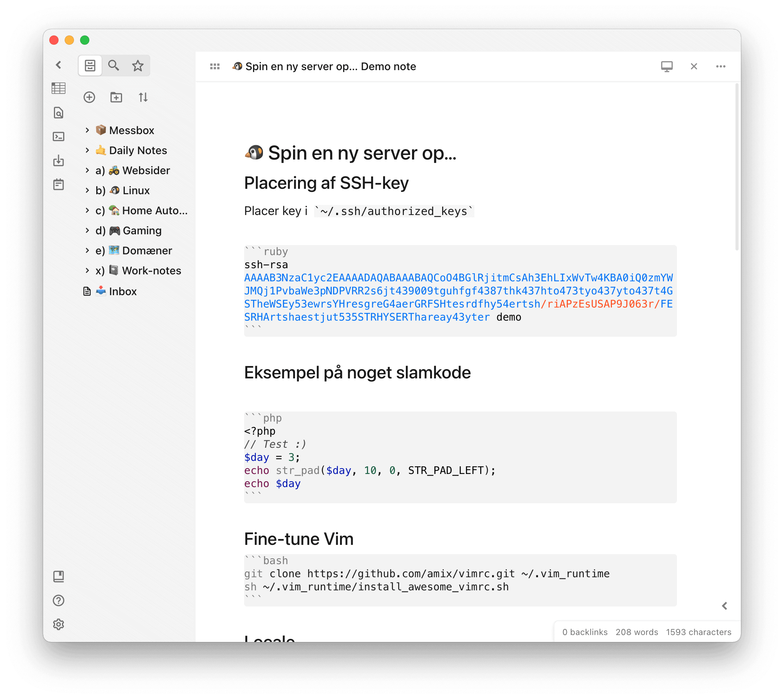This screenshot has height=699, width=784.
Task: Open more options ellipsis menu
Action: click(x=721, y=66)
